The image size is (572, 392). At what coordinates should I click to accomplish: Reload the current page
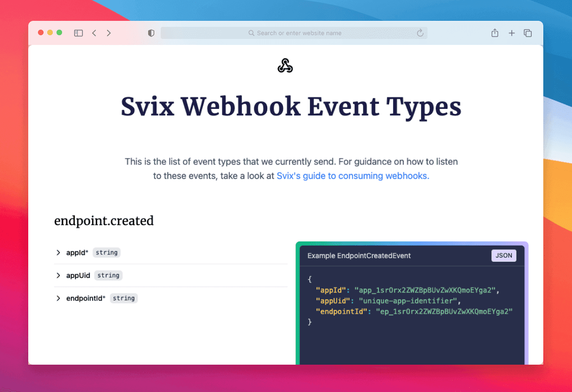pyautogui.click(x=420, y=33)
